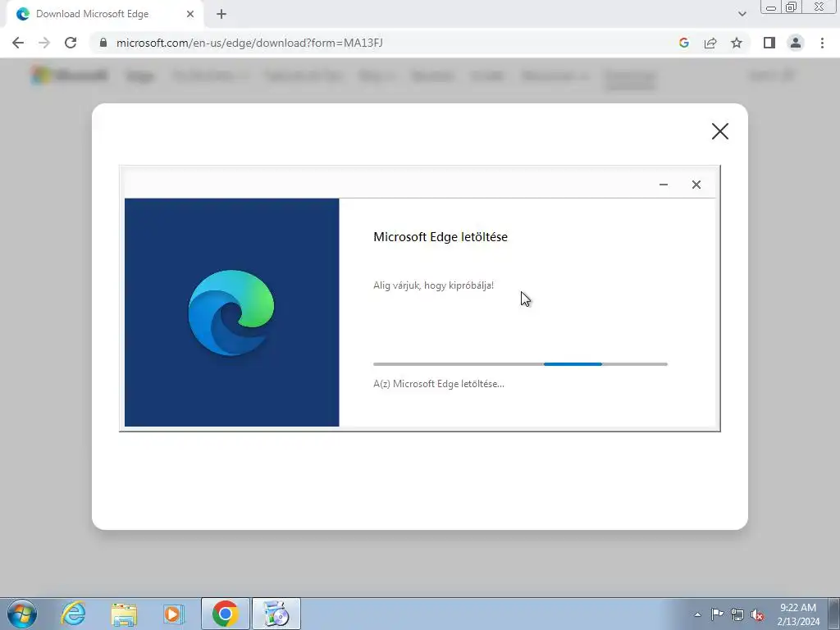Open a new tab with plus button
The width and height of the screenshot is (840, 630).
coord(221,14)
